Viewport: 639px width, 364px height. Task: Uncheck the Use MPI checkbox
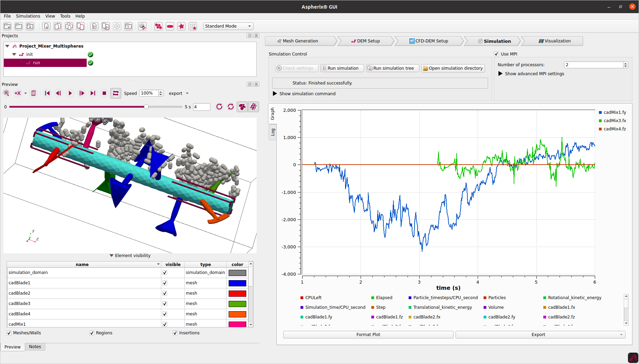496,54
